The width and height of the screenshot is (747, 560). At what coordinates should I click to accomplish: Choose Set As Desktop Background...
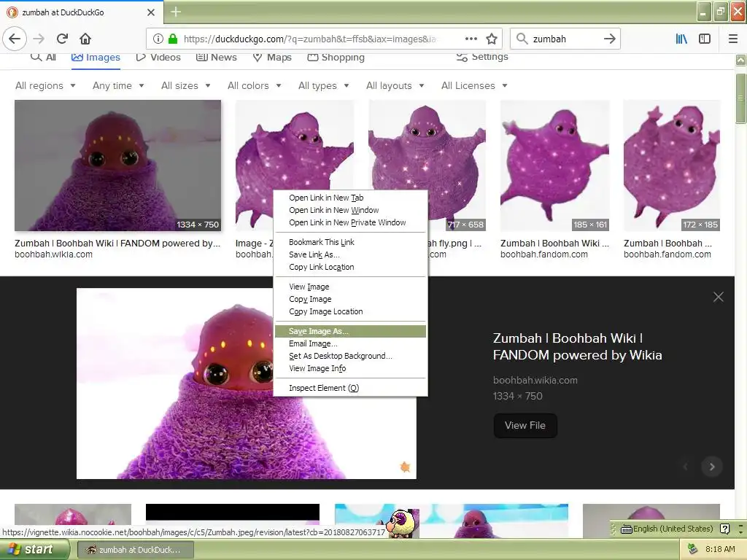tap(351, 356)
